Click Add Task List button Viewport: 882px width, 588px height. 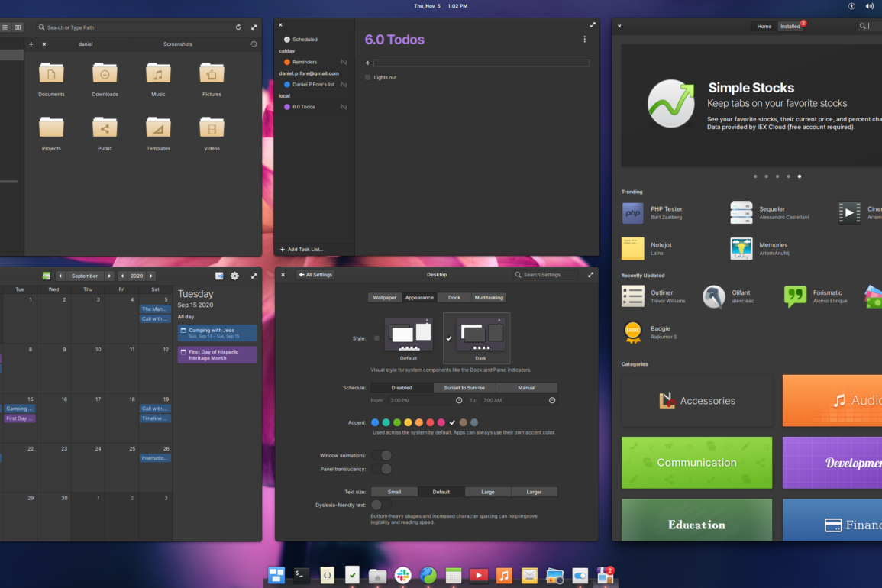pos(301,250)
